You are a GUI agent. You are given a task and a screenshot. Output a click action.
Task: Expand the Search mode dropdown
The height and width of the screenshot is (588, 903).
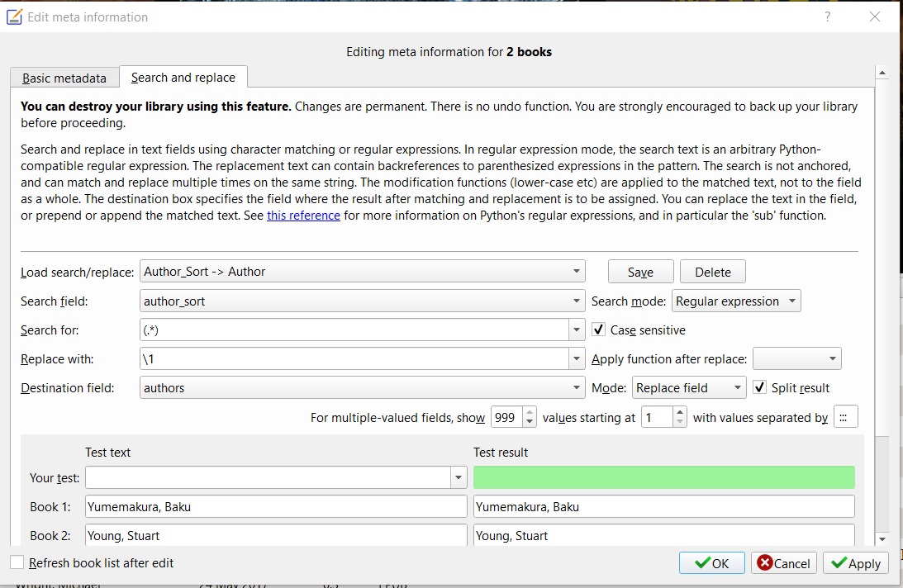point(736,301)
